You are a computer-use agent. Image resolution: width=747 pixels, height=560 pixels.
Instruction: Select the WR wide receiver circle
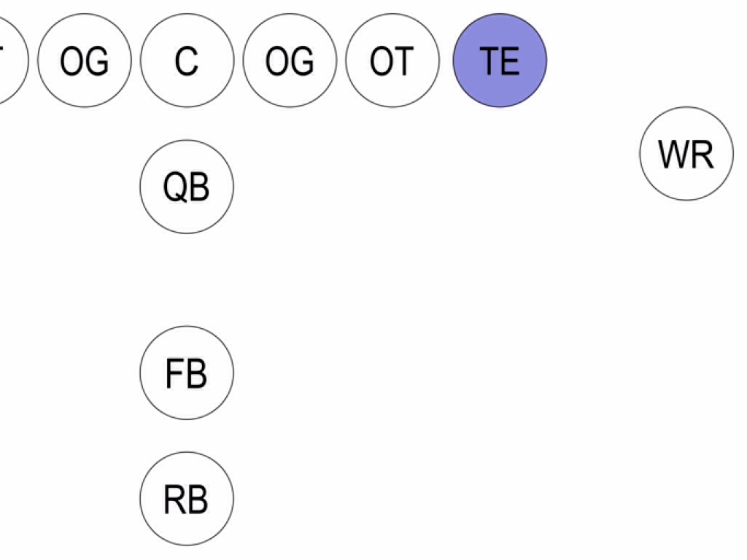[686, 154]
